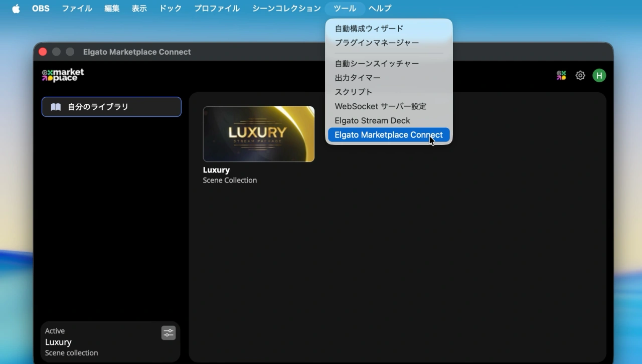This screenshot has width=642, height=364.
Task: Open the settings gear icon
Action: [580, 75]
